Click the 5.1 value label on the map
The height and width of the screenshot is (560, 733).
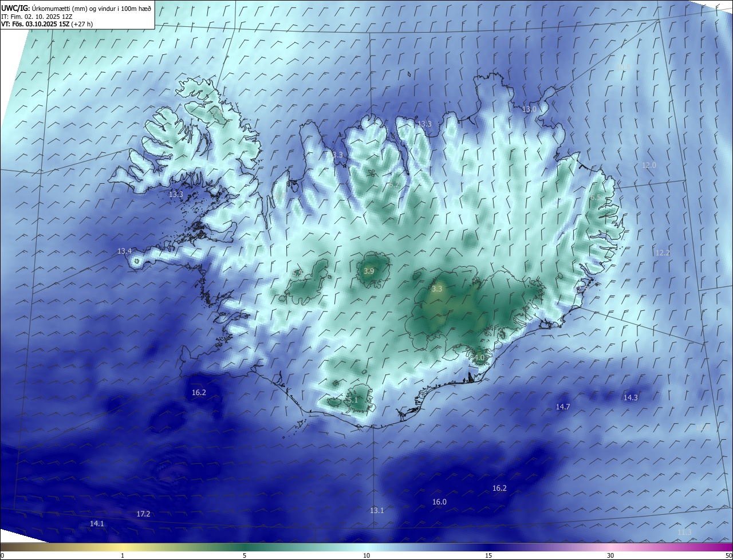click(352, 400)
